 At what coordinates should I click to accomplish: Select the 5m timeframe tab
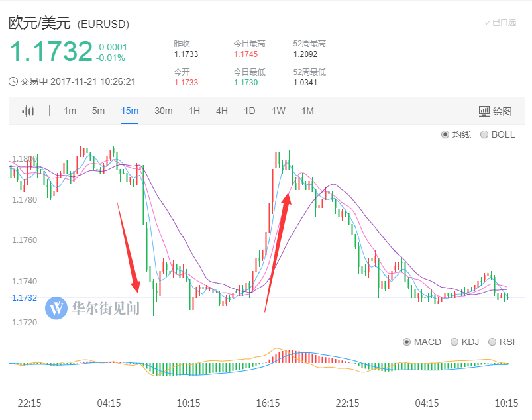tap(98, 111)
